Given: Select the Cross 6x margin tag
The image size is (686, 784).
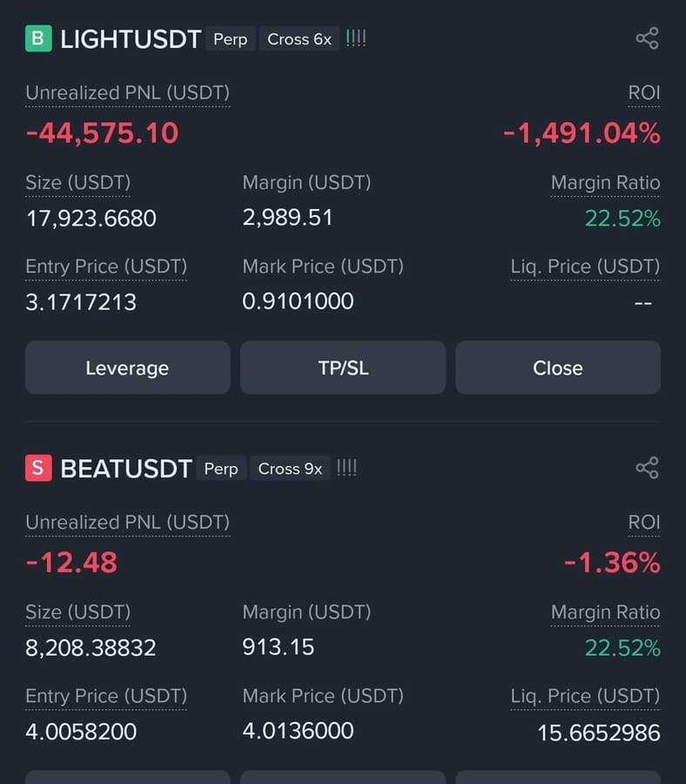Looking at the screenshot, I should tap(299, 39).
